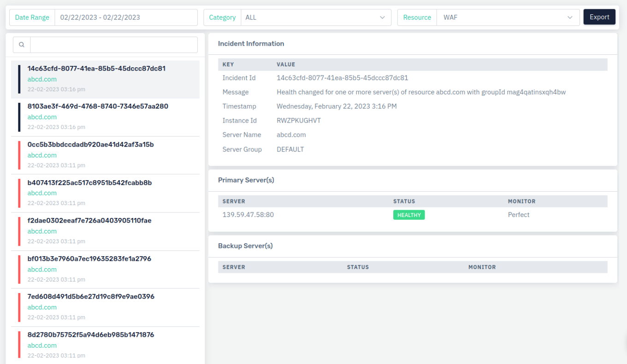Click the health changed Message text
The height and width of the screenshot is (364, 627).
[421, 92]
